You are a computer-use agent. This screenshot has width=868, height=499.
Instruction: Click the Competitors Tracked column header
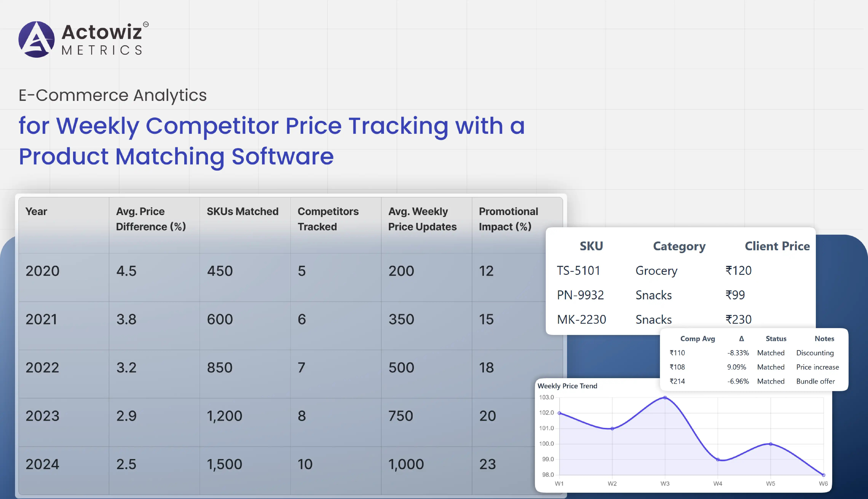(x=328, y=219)
